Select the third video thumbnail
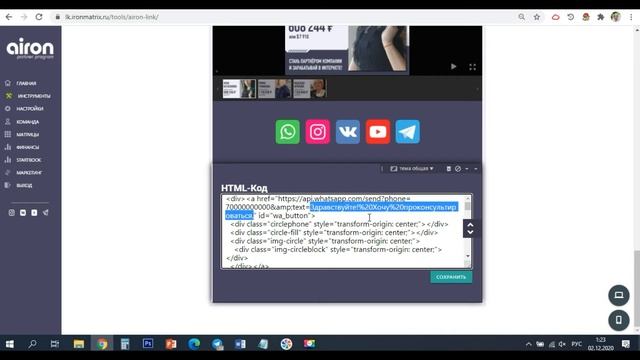The width and height of the screenshot is (640, 360). pyautogui.click(x=309, y=89)
